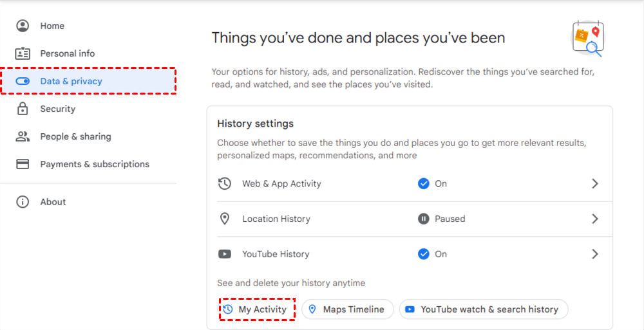Click Web & App Activity On checkmark
The image size is (644, 330).
tap(424, 183)
